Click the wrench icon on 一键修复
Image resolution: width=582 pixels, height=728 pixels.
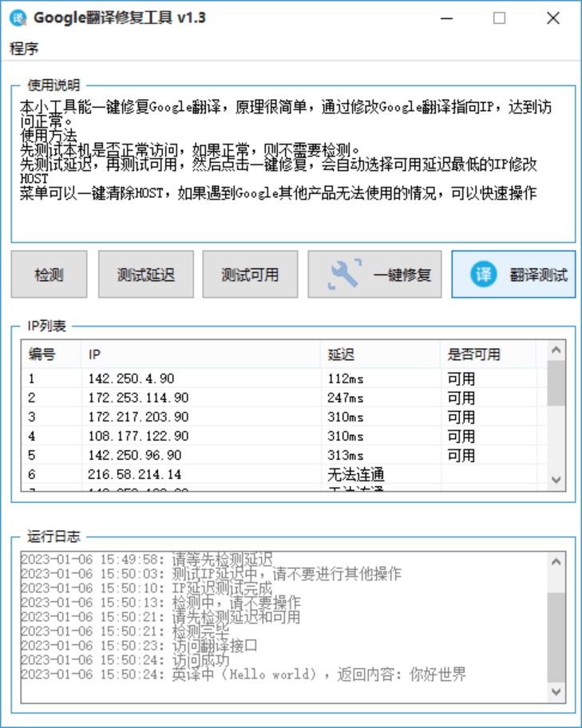click(344, 275)
